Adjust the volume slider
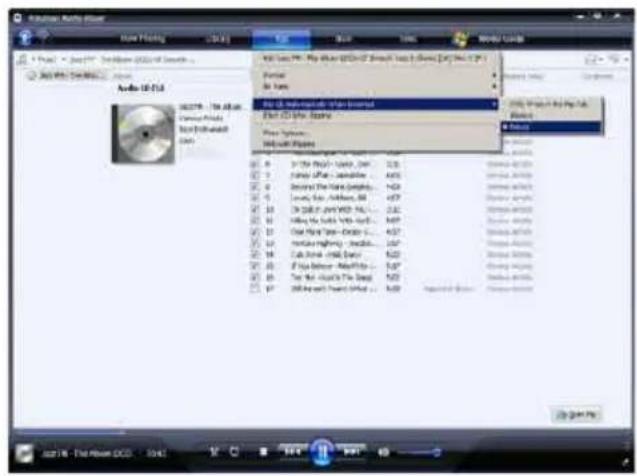 point(419,452)
